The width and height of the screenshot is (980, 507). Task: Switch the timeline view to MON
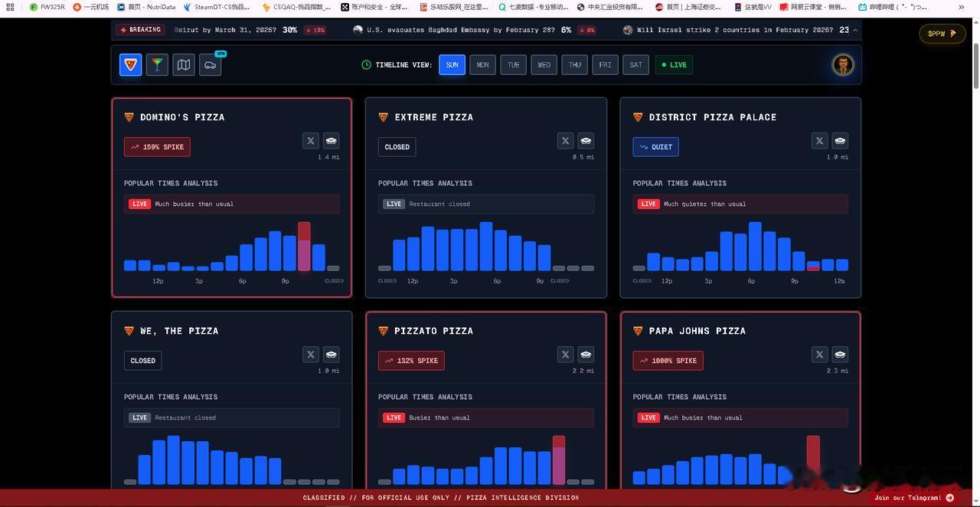pos(483,65)
